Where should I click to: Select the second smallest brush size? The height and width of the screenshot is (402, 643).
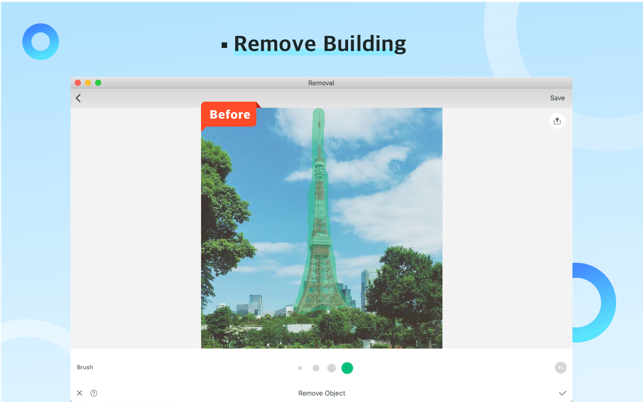point(316,368)
